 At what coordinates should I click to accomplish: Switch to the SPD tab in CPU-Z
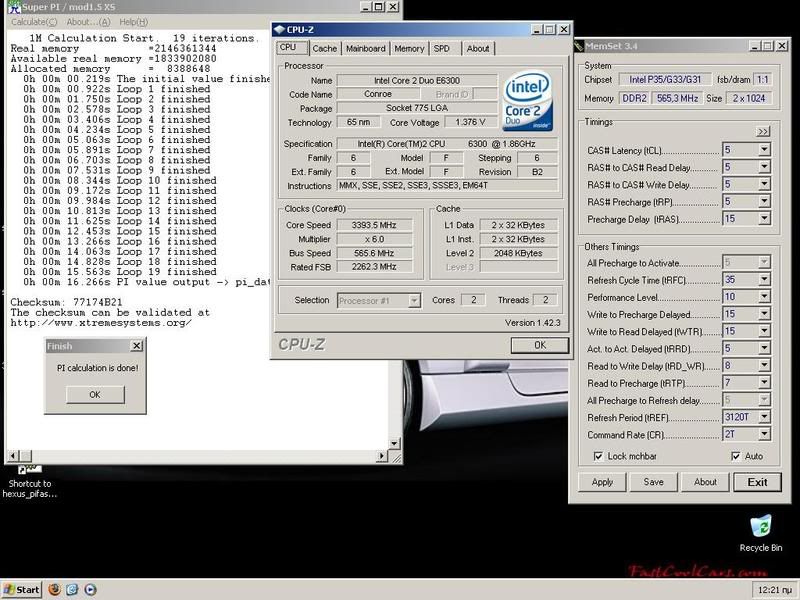[442, 48]
